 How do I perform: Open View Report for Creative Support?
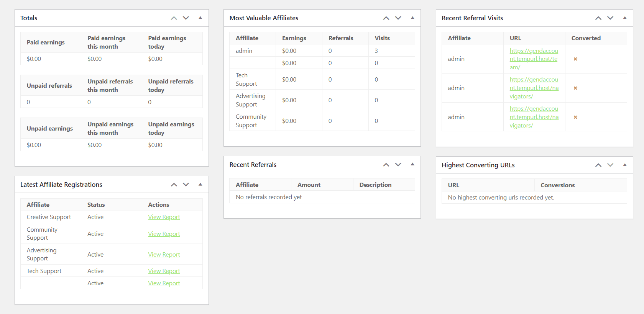pyautogui.click(x=164, y=217)
